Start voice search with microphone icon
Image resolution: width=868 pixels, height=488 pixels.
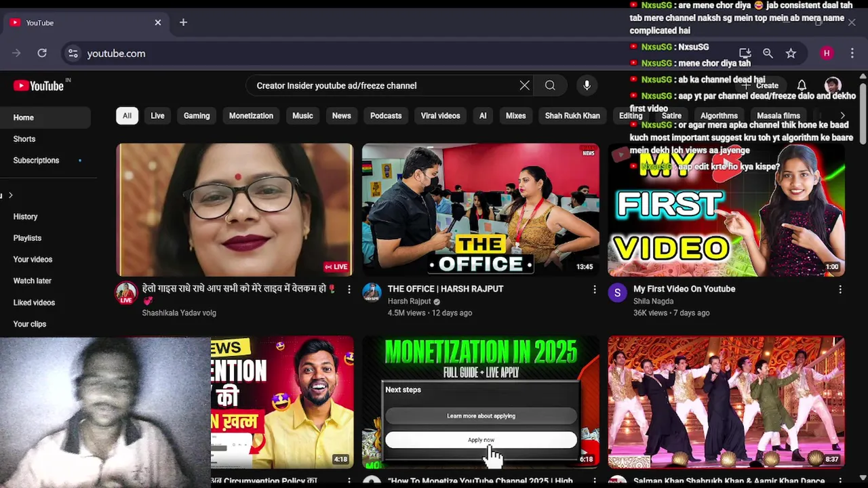click(x=587, y=85)
